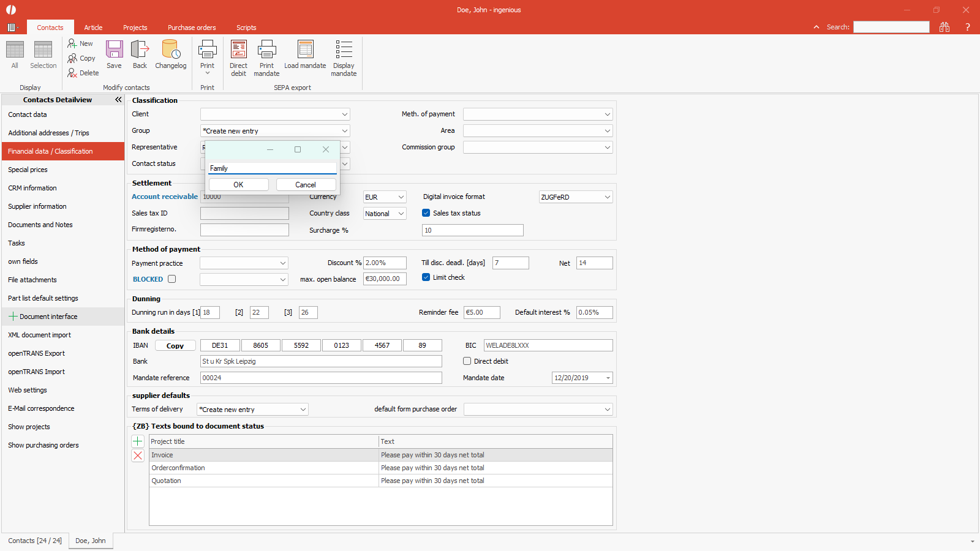This screenshot has width=980, height=551.
Task: Delete the text row with the red X icon
Action: [138, 455]
